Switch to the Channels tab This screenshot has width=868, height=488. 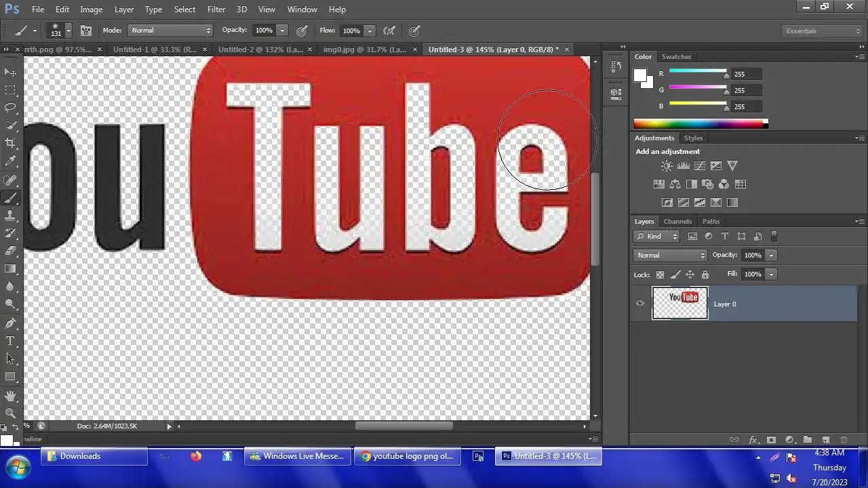[x=677, y=222]
